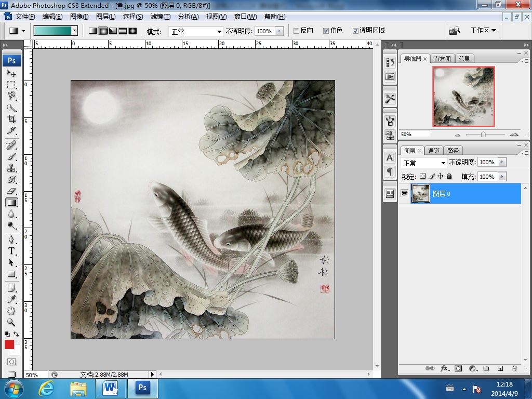532x399 pixels.
Task: Open the layer blend mode 正常 dropdown
Action: (424, 163)
